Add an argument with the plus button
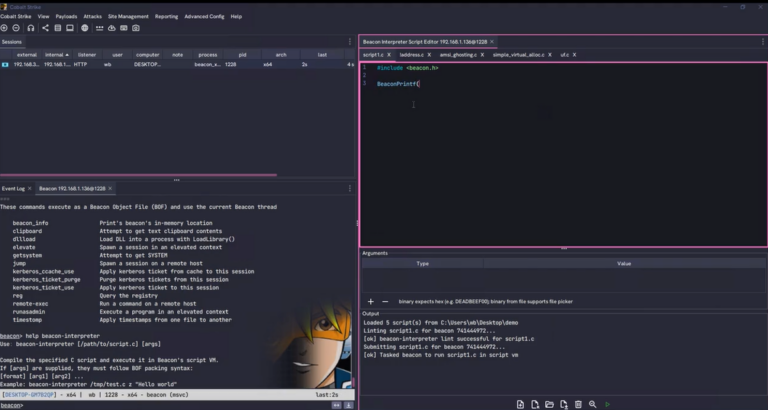Viewport: 768px width, 410px height. tap(371, 302)
